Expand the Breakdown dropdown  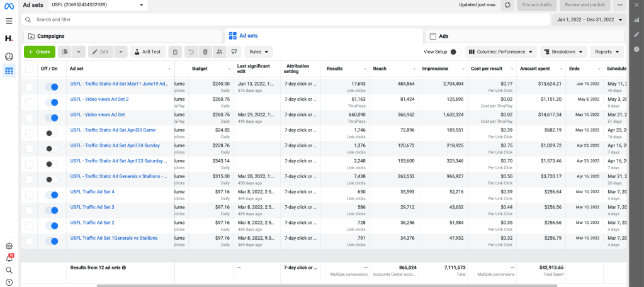click(x=563, y=52)
